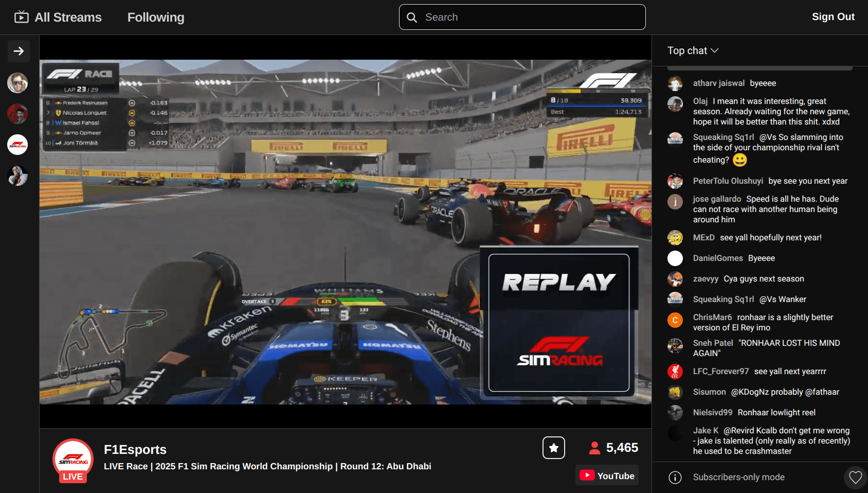The width and height of the screenshot is (868, 493).
Task: Click the viewer count person icon
Action: pyautogui.click(x=594, y=448)
